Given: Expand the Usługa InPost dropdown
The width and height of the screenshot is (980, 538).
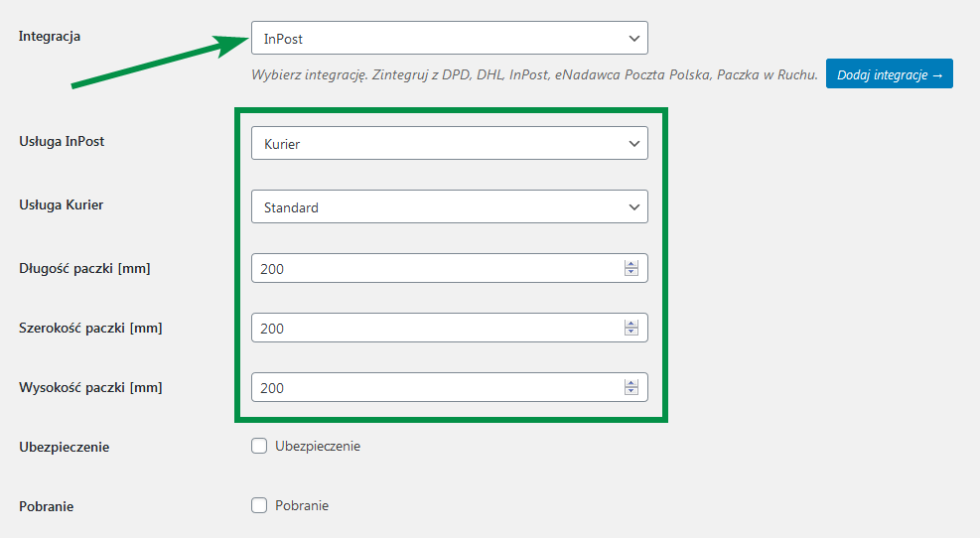Looking at the screenshot, I should point(450,143).
